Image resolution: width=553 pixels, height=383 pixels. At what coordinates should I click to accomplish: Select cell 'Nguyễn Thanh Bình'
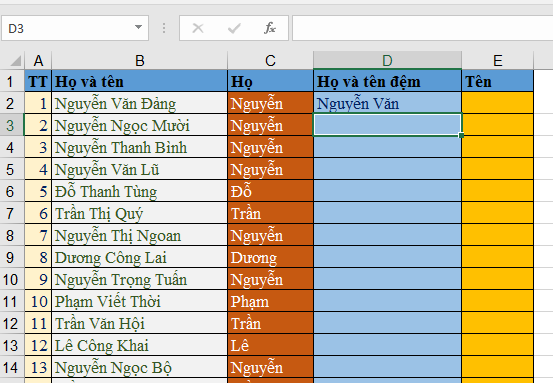pyautogui.click(x=140, y=147)
